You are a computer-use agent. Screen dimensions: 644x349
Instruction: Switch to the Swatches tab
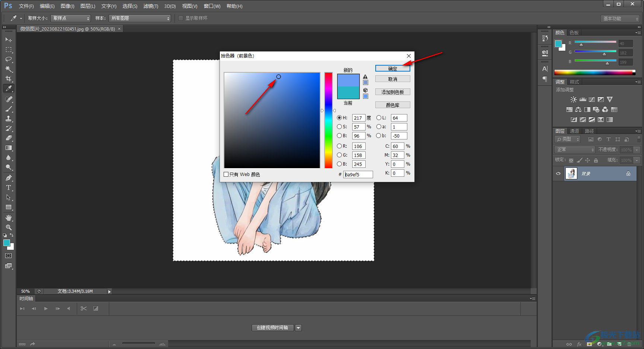click(574, 33)
